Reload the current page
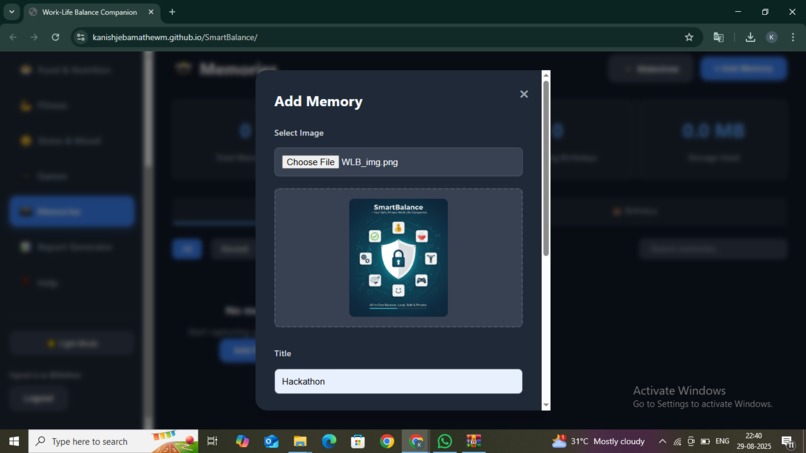 coord(56,37)
